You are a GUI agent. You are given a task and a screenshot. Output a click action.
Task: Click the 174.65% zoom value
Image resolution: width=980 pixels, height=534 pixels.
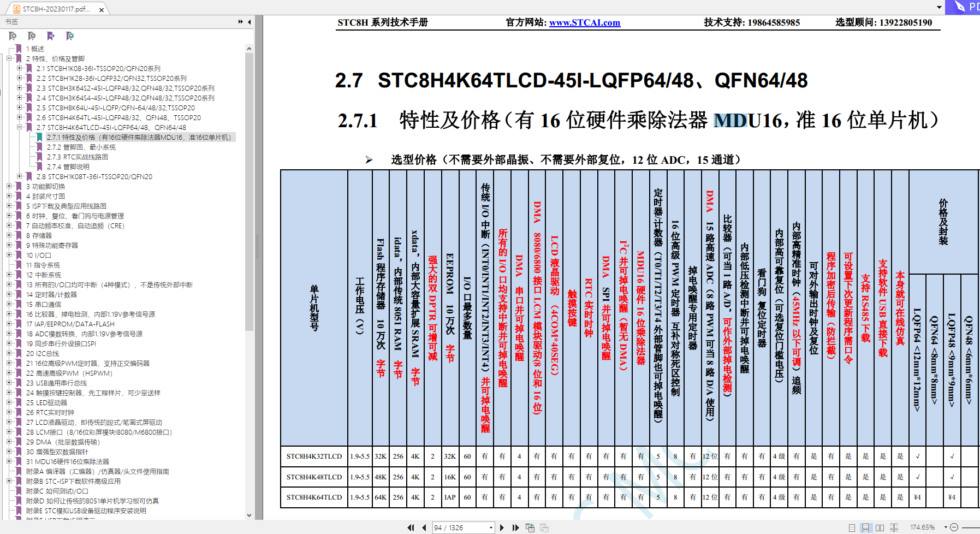pos(922,527)
